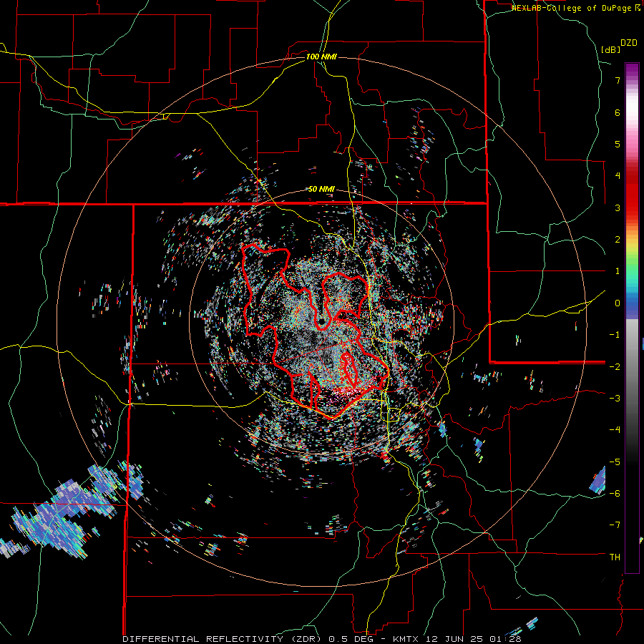This screenshot has height=644, width=644.
Task: Click the colorbar value 1 label
Action: tap(618, 271)
